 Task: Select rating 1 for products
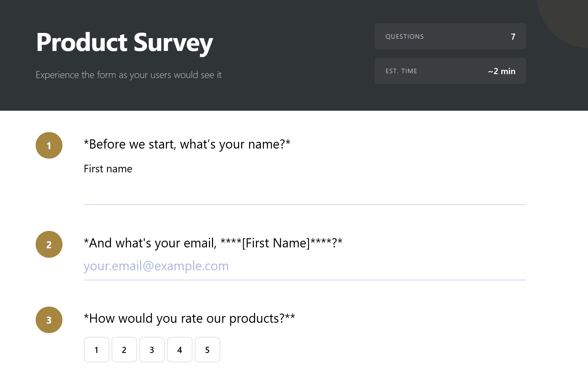coord(97,350)
